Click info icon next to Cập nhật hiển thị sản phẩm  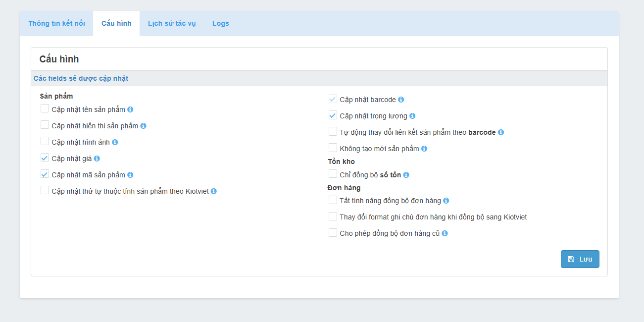point(143,126)
